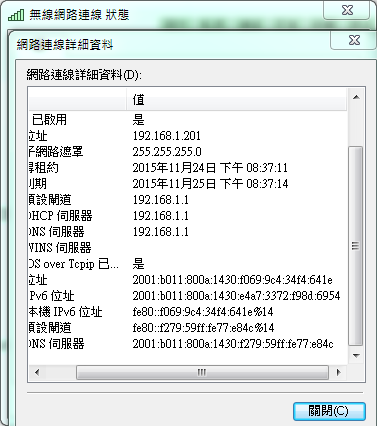377x426 pixels.
Task: Select address 2001:b011:800a:1430:e4a7:3372:f98d:6954
Action: (236, 296)
